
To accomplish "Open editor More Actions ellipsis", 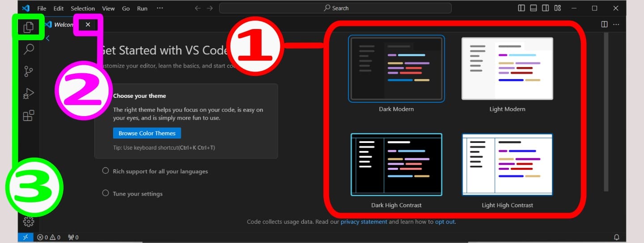I will coord(616,24).
